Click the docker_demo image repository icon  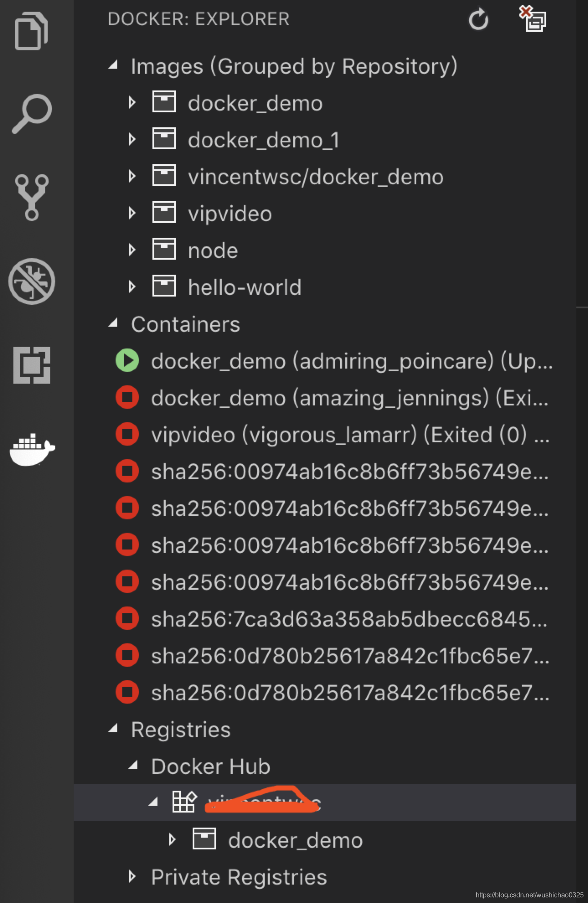pos(164,102)
